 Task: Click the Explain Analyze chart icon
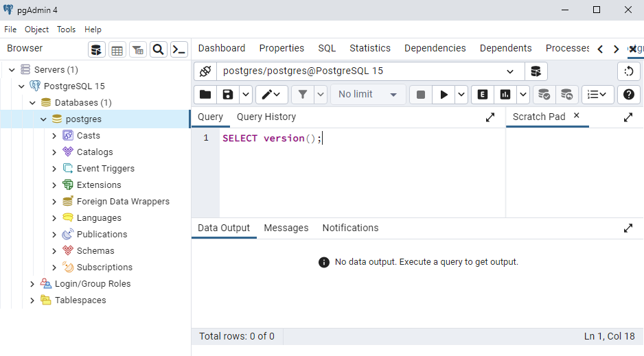[506, 95]
